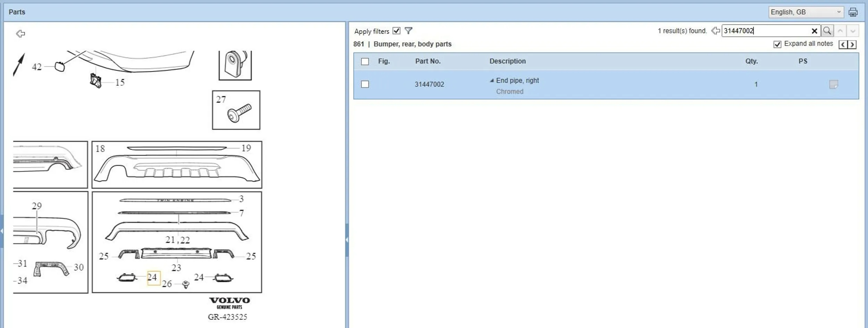Select callout 19 in the diagram

tap(246, 148)
